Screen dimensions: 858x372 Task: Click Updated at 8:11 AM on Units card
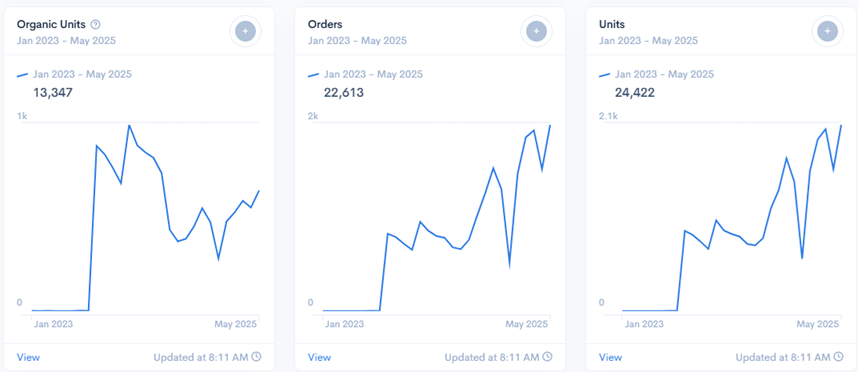click(783, 357)
